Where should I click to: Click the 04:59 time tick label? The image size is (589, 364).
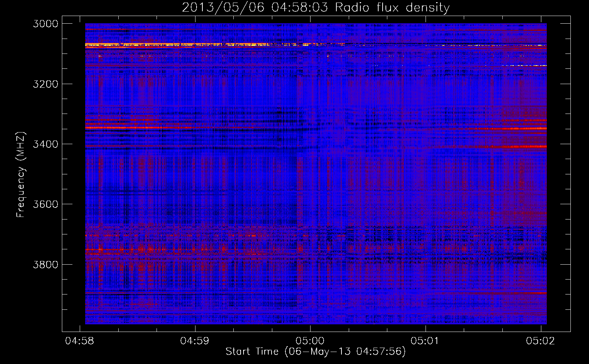pos(195,341)
